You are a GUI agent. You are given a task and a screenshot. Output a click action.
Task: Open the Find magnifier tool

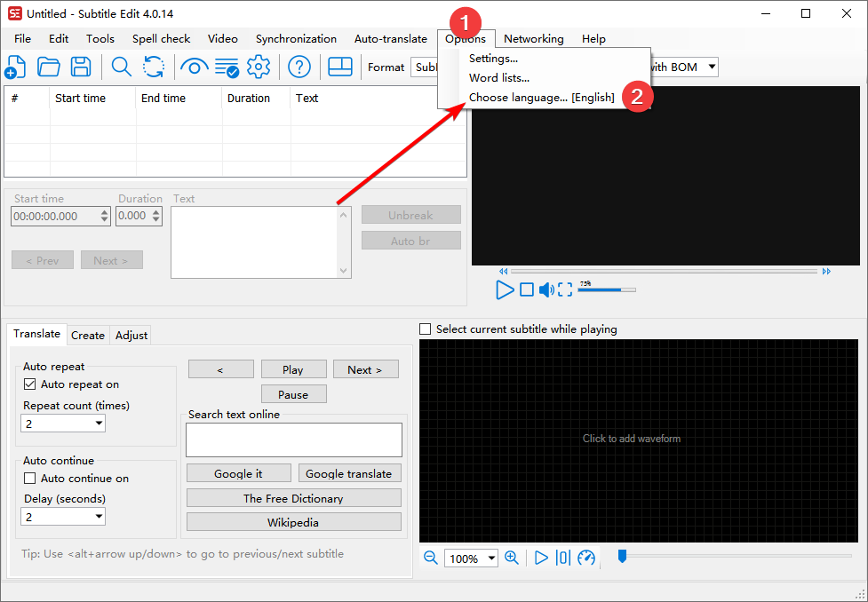(x=121, y=67)
